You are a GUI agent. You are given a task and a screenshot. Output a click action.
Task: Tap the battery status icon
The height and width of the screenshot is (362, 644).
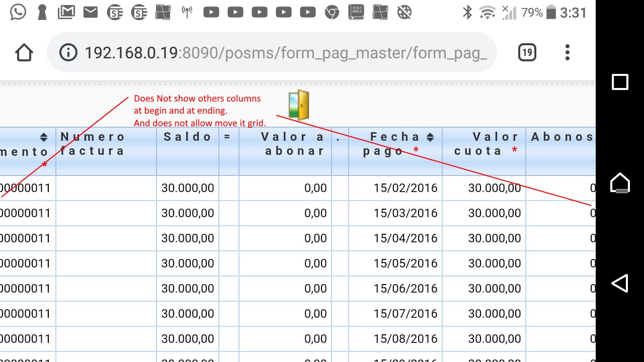coord(551,12)
